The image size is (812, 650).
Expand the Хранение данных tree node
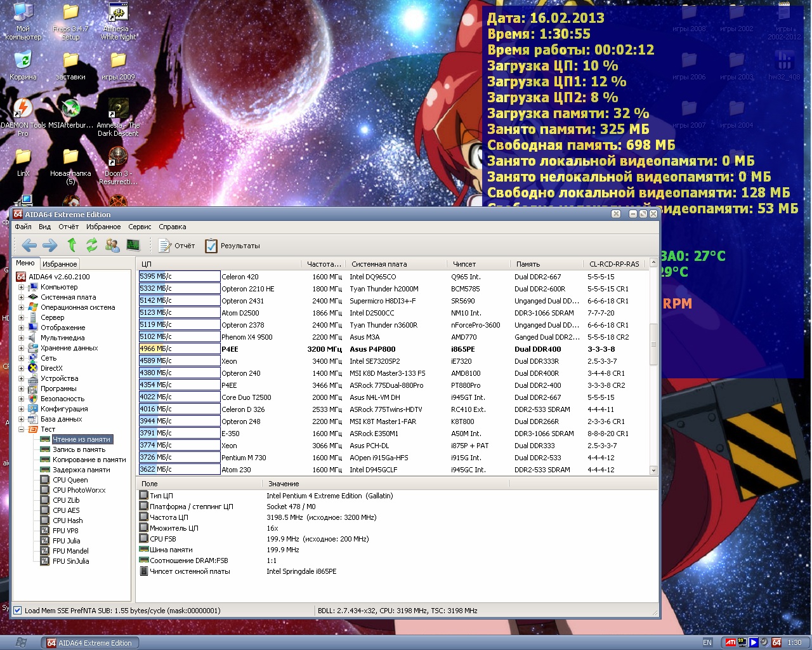(21, 348)
